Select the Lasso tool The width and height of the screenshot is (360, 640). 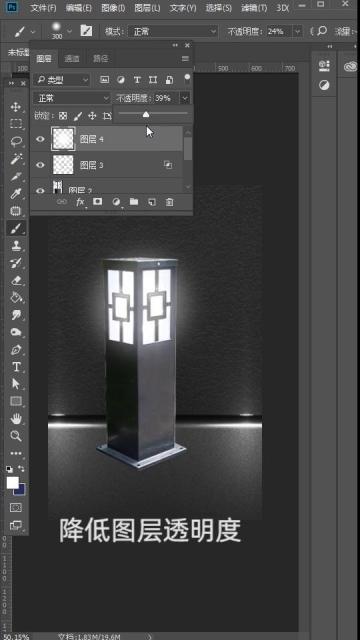[x=16, y=142]
